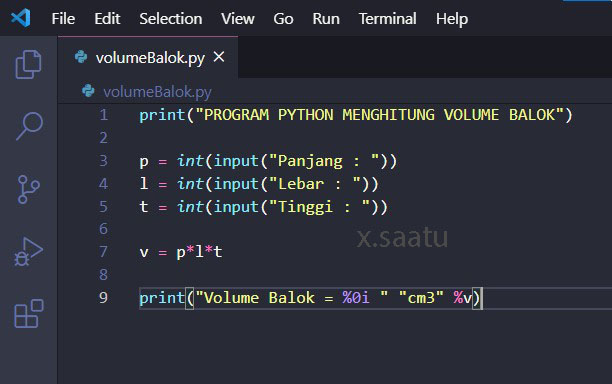
Task: Click the print keyword on line 9
Action: [162, 298]
